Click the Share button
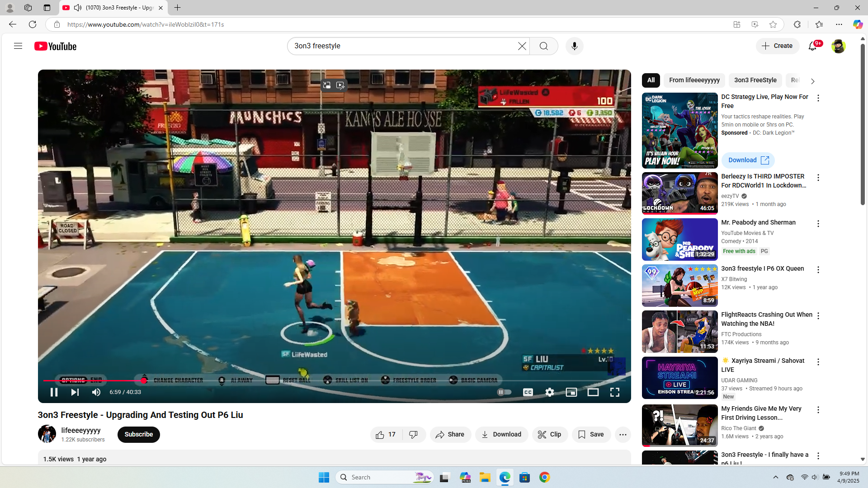 click(450, 435)
